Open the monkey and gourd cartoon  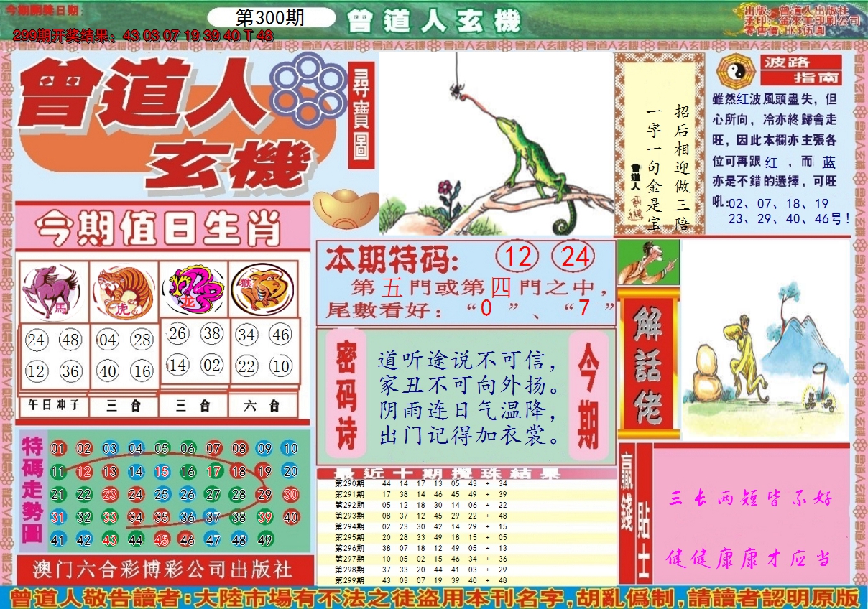click(765, 340)
